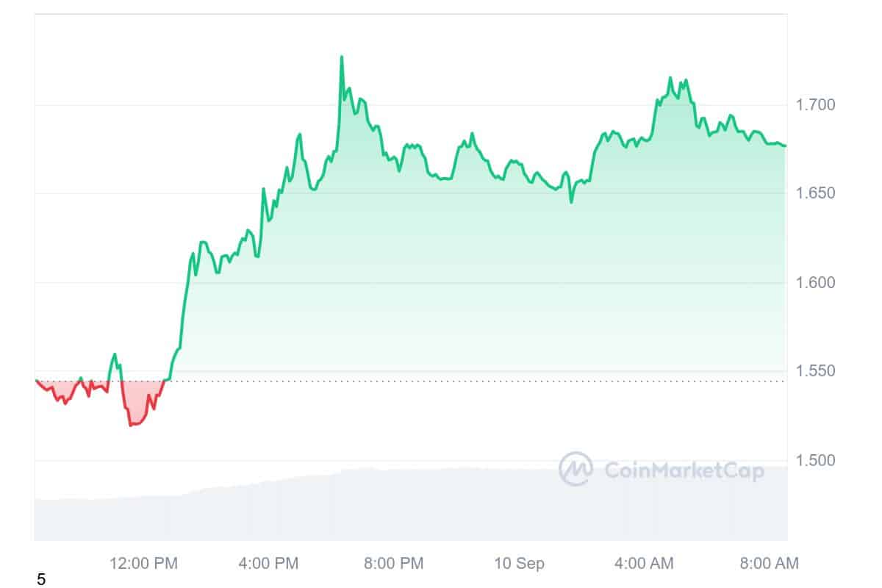Screen dimensions: 882x588
Task: Select the 1.600 price axis label
Action: pos(816,283)
